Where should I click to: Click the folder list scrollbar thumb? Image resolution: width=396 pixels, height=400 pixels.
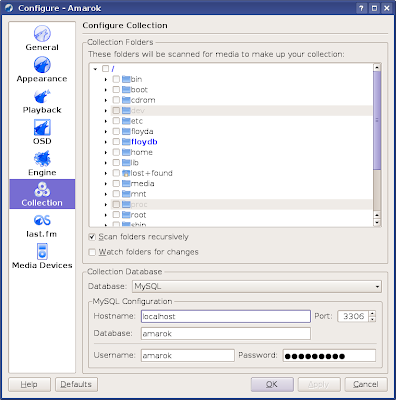pyautogui.click(x=377, y=120)
